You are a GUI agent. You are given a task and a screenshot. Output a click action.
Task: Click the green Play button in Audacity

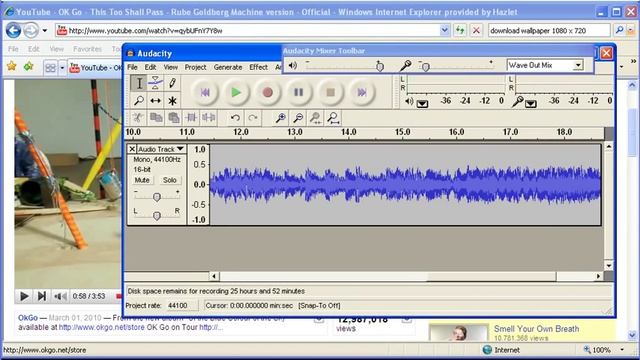(x=236, y=93)
